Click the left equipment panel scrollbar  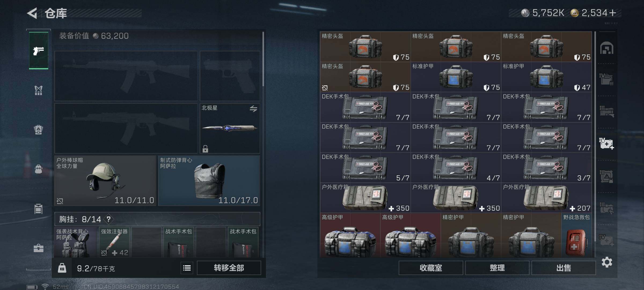click(263, 59)
